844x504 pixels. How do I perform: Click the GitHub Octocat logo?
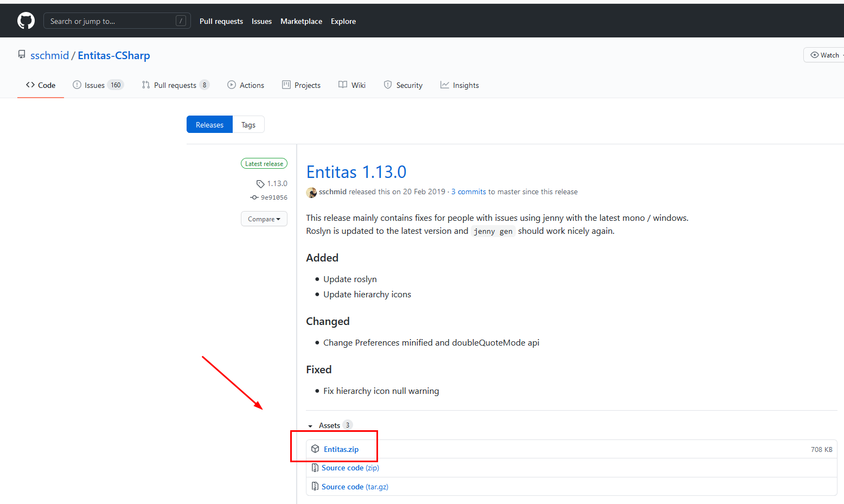[x=25, y=20]
